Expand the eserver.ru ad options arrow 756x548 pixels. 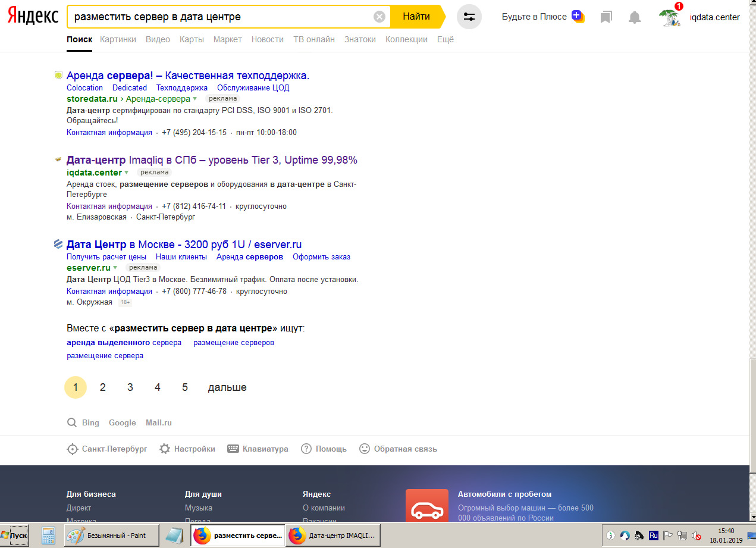[x=115, y=268]
